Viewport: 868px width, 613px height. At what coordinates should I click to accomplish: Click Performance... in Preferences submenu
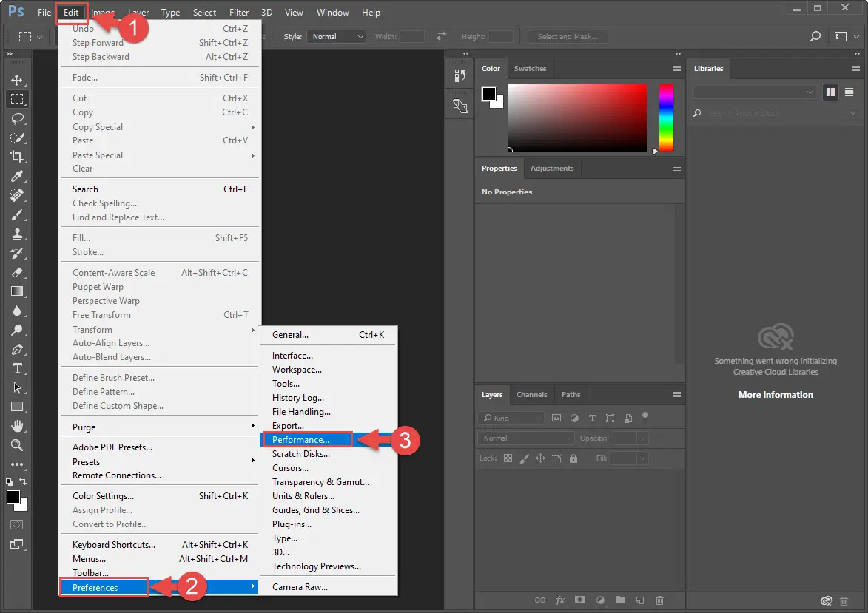(x=300, y=440)
